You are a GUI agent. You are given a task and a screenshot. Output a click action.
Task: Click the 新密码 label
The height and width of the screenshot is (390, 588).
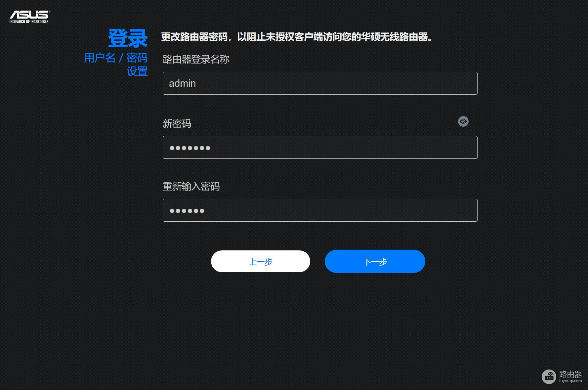(x=177, y=123)
